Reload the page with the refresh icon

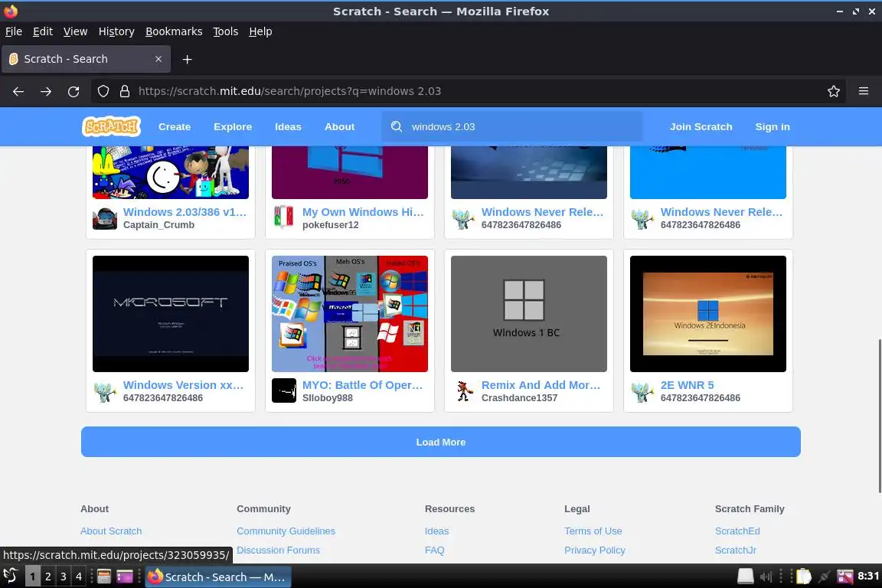click(73, 91)
